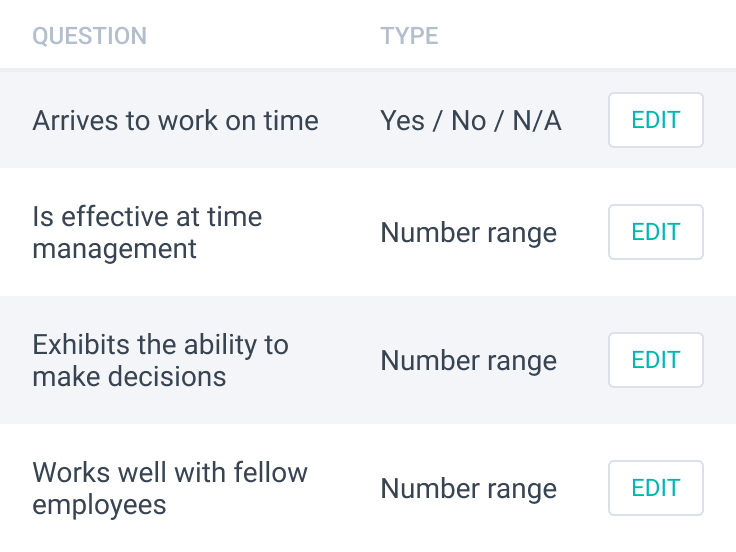Click 'Number range' type for time management question
The width and height of the screenshot is (736, 552).
click(468, 233)
